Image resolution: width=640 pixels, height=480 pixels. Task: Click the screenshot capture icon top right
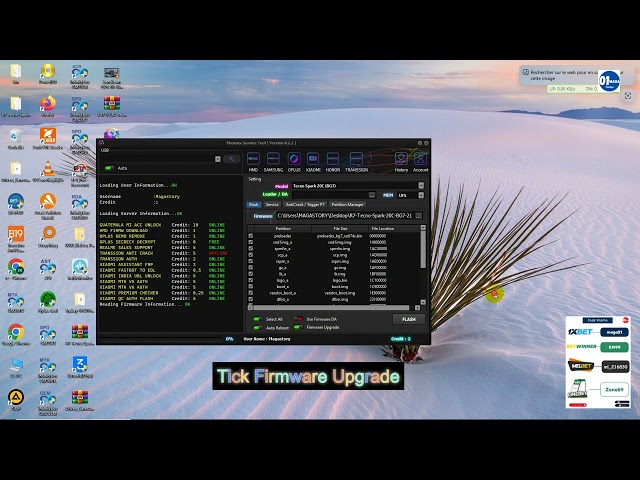[x=628, y=96]
